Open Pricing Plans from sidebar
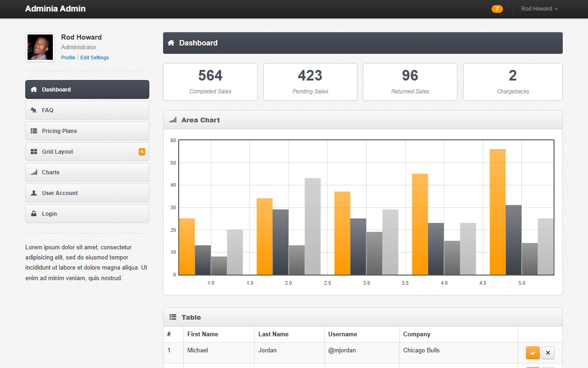 coord(87,131)
